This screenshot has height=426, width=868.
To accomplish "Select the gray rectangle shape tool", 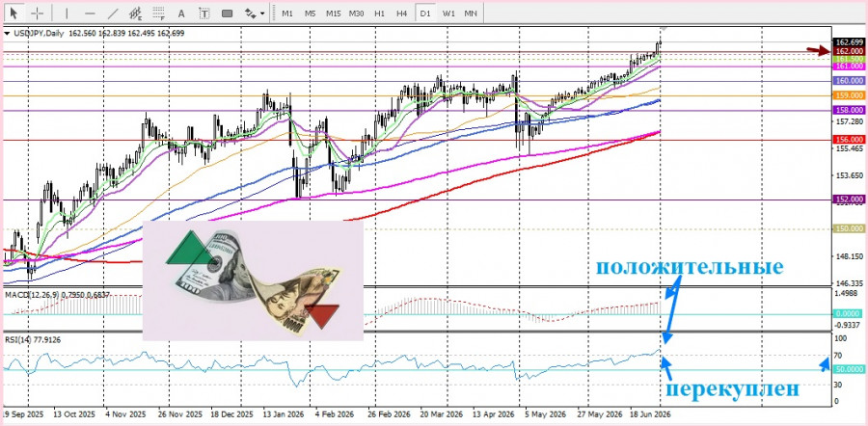I will [227, 13].
